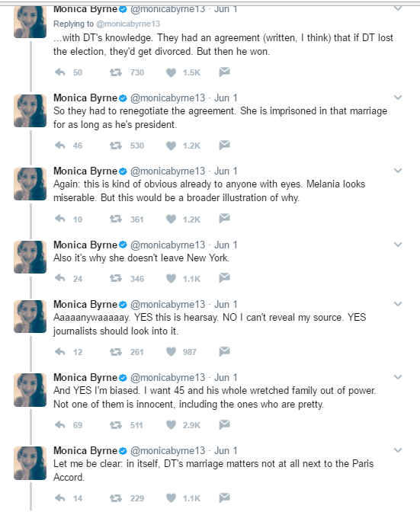Message the Paris Accord tweet using envelope icon
The image size is (420, 512).
coord(224,498)
